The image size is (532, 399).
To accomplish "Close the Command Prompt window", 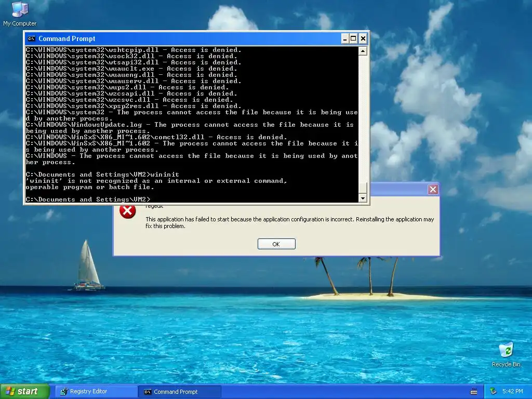I will [363, 38].
